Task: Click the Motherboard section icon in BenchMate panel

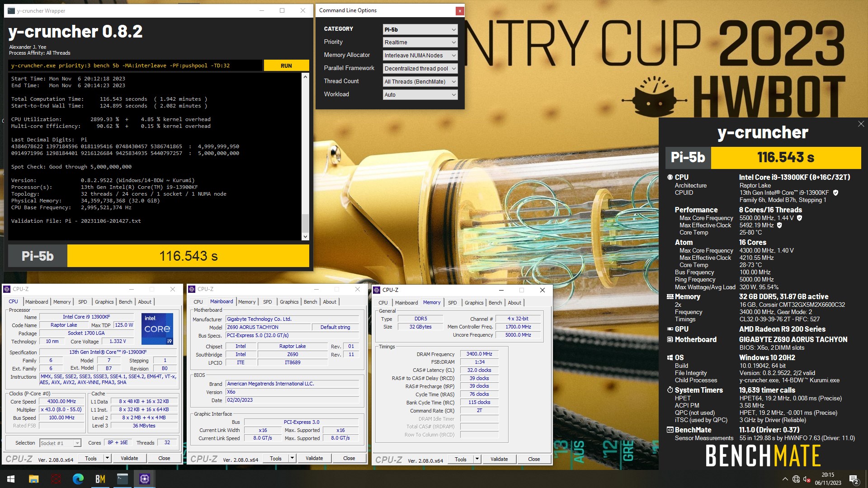Action: [x=670, y=339]
